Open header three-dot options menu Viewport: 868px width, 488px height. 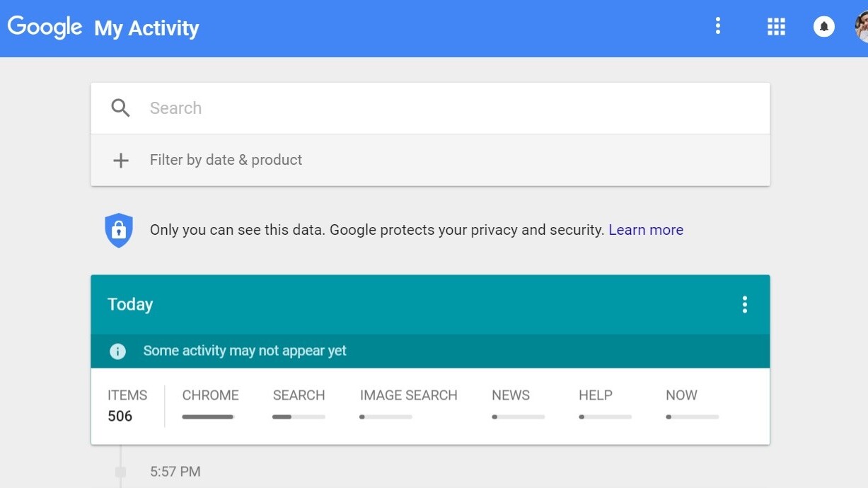[718, 27]
